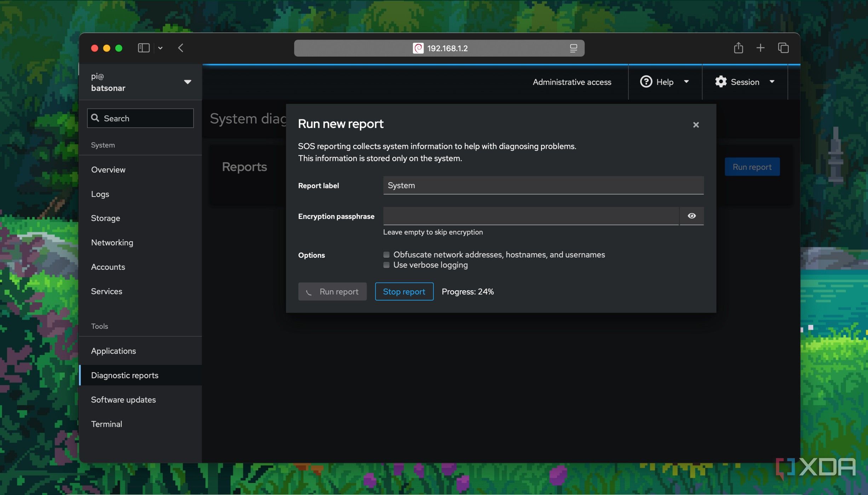Viewport: 868px width, 495px height.
Task: Toggle the Safari sidebar icon
Action: (144, 48)
